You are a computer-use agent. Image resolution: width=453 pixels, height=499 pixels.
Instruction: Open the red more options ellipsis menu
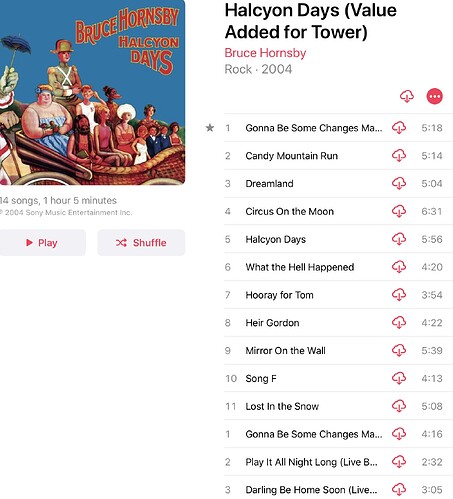434,96
